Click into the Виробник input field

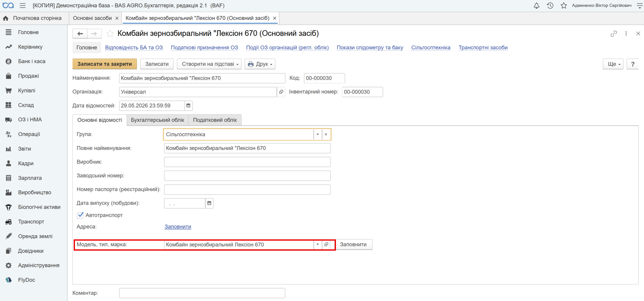click(247, 162)
